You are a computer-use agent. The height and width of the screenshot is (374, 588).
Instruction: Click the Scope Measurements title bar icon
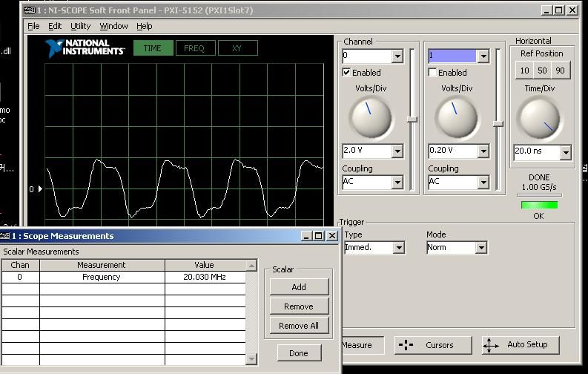point(5,236)
